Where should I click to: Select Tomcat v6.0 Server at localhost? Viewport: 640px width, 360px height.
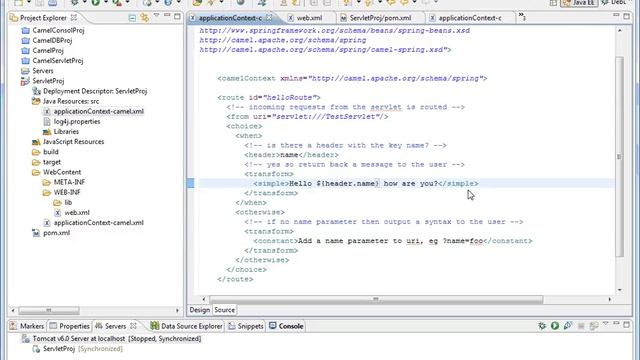117,339
